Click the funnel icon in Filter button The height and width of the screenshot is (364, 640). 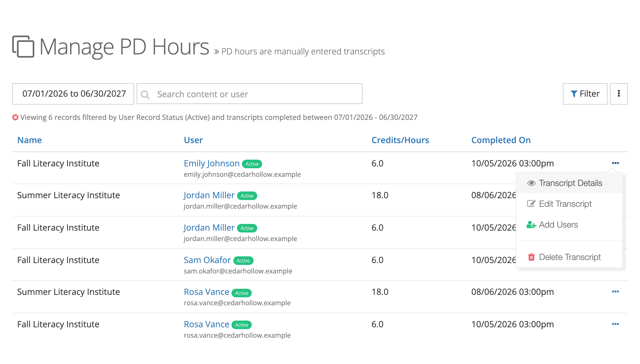[574, 94]
